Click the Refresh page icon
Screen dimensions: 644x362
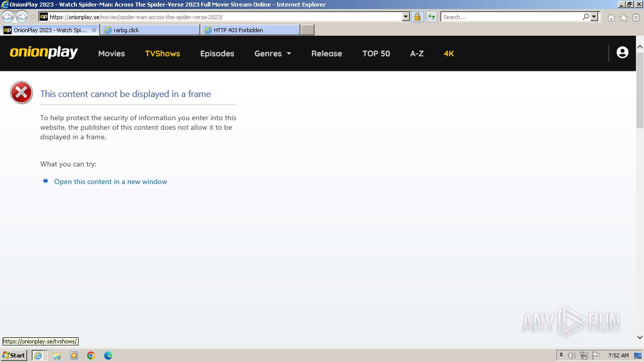(431, 17)
